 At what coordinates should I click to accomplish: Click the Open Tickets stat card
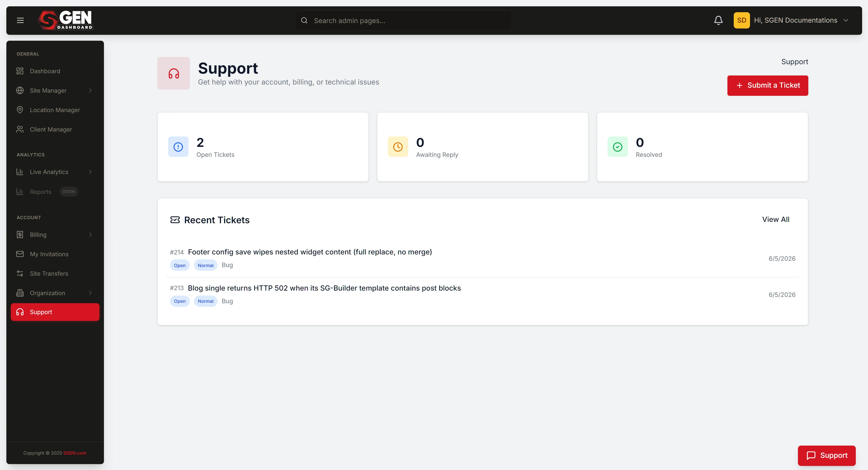tap(263, 147)
